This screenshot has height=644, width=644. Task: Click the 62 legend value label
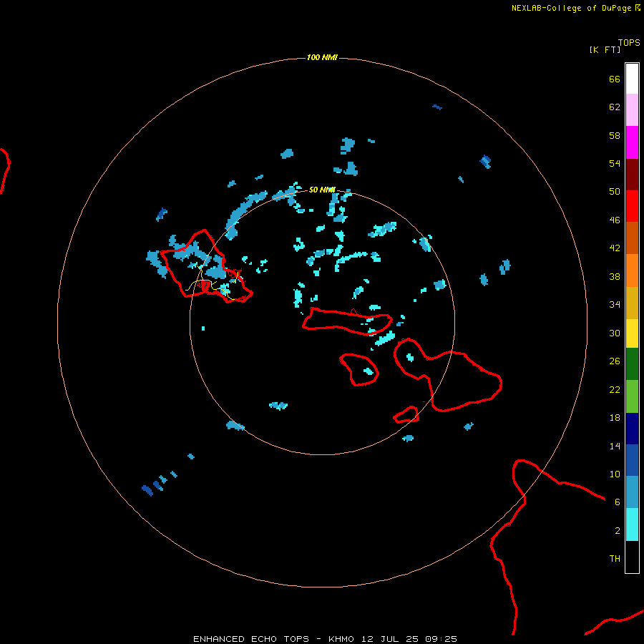tap(615, 107)
